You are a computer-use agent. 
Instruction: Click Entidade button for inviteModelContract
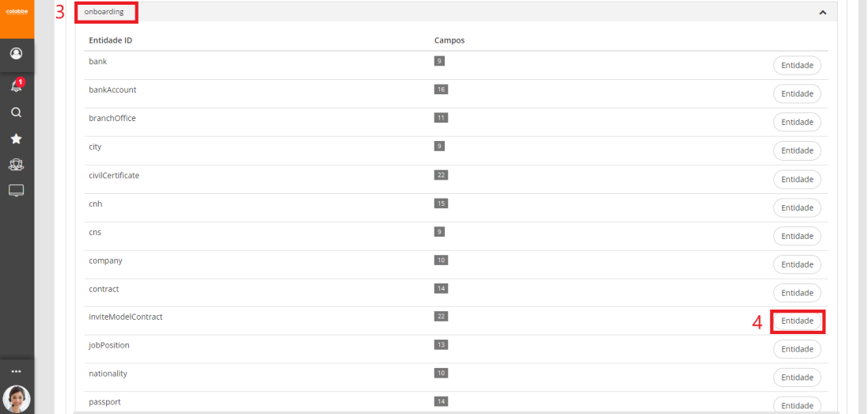pyautogui.click(x=797, y=321)
